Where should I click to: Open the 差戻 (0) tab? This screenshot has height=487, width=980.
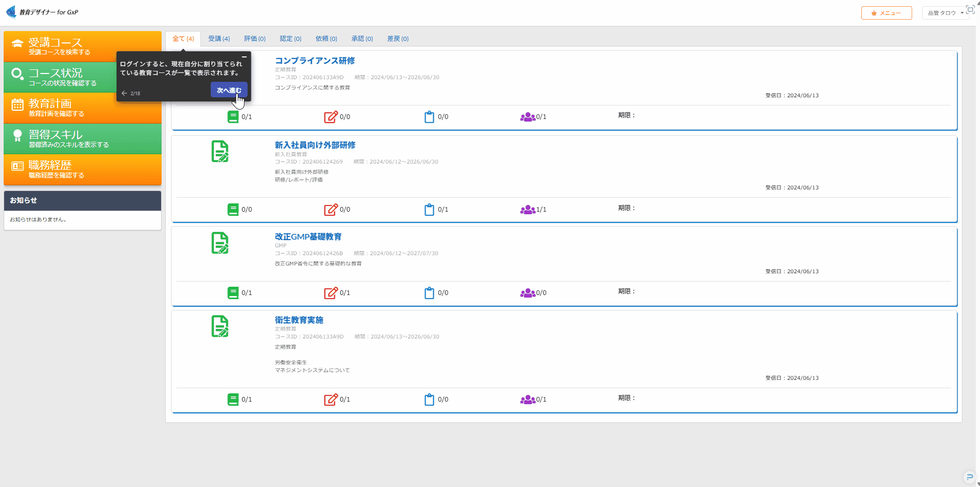[398, 39]
